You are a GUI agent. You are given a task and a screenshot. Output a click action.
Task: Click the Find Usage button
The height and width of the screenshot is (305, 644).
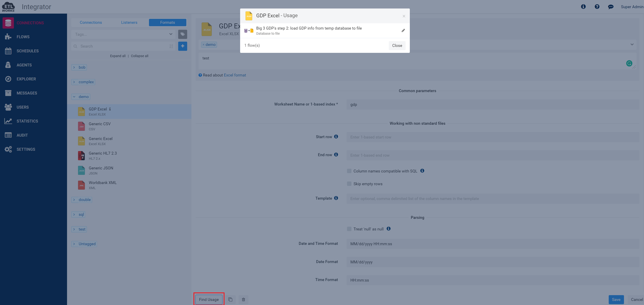click(x=209, y=300)
